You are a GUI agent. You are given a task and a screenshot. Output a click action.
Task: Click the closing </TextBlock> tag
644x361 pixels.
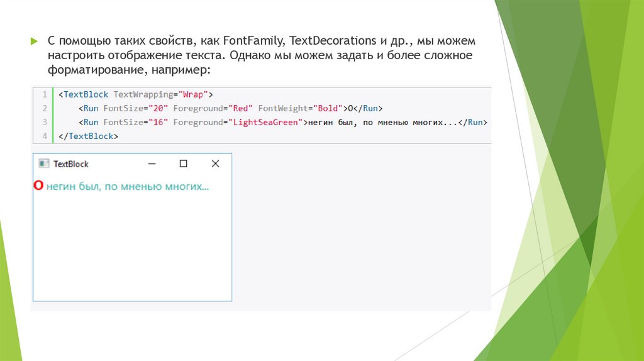click(x=88, y=136)
